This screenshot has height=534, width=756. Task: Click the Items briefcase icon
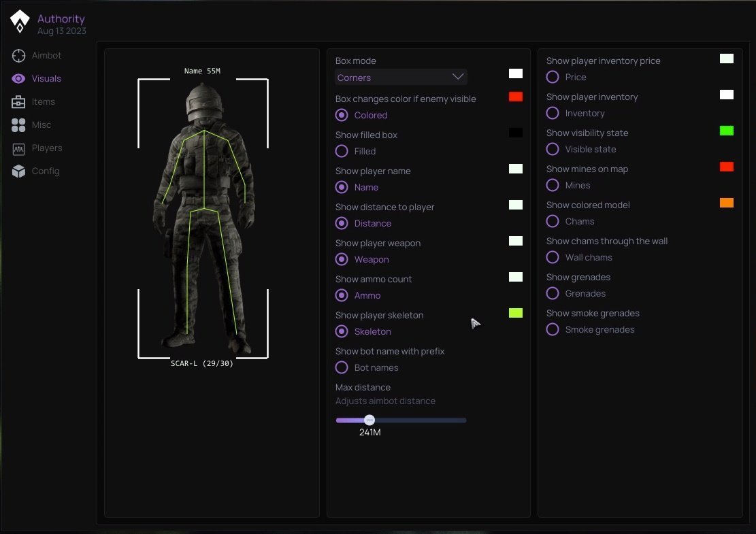19,102
